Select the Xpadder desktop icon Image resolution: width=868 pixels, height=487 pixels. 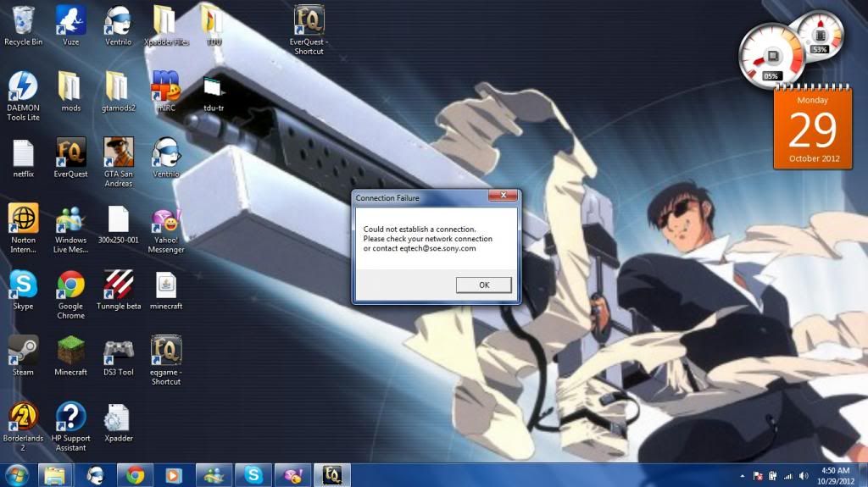tap(119, 423)
